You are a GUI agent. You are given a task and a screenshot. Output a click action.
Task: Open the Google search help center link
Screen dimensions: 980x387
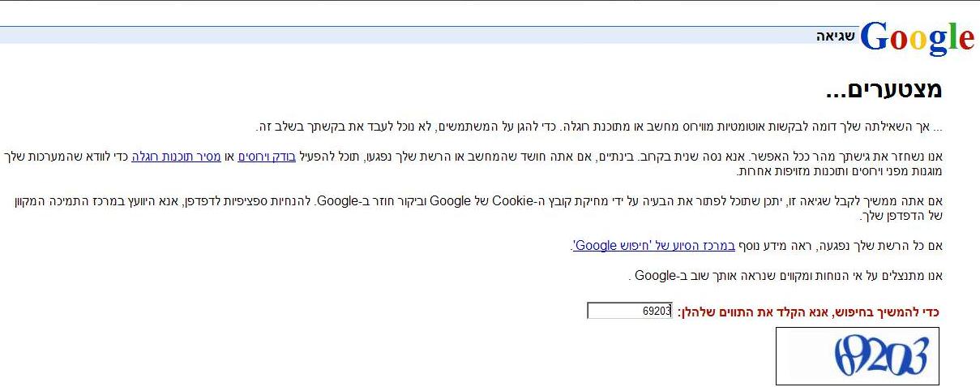coord(653,245)
